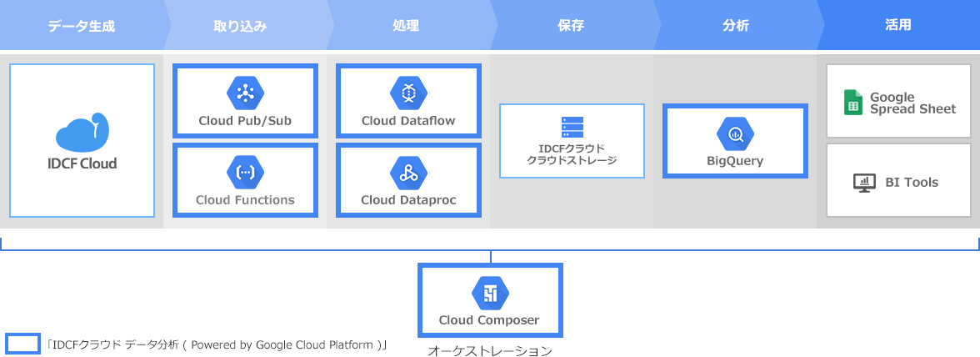Click the blue legend box swatch

22,344
